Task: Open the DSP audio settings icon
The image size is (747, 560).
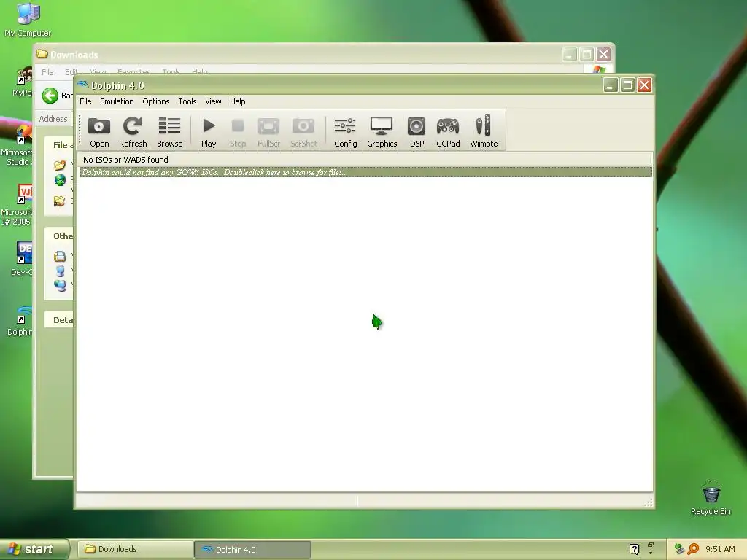Action: 417,132
